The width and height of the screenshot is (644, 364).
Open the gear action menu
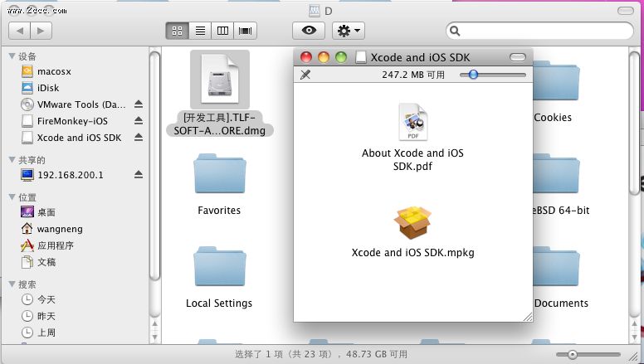349,31
